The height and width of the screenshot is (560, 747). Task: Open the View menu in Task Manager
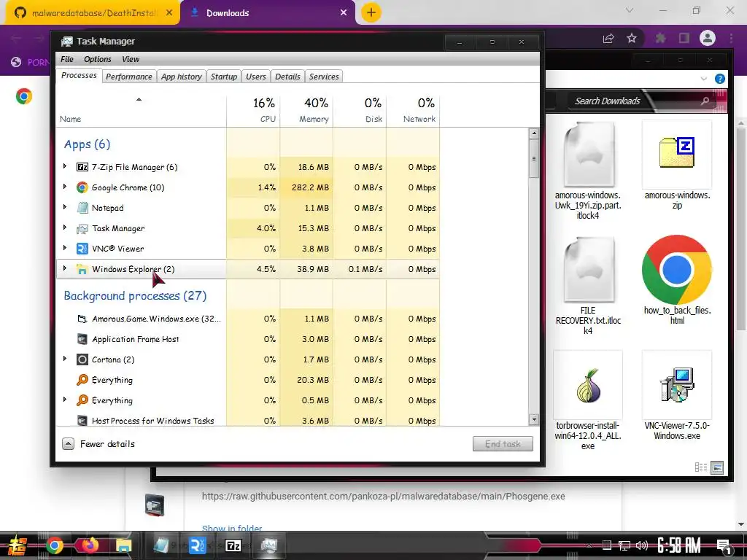pyautogui.click(x=131, y=59)
